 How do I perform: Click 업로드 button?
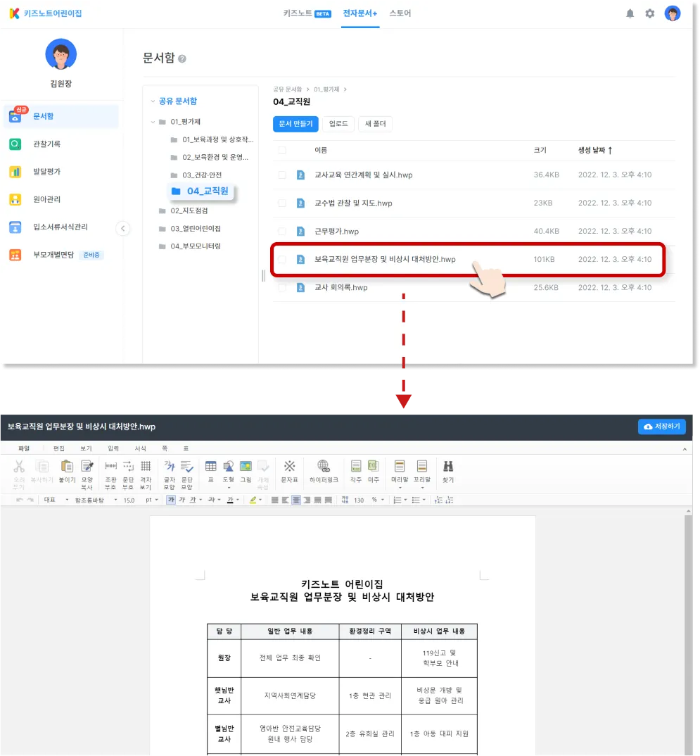[338, 124]
